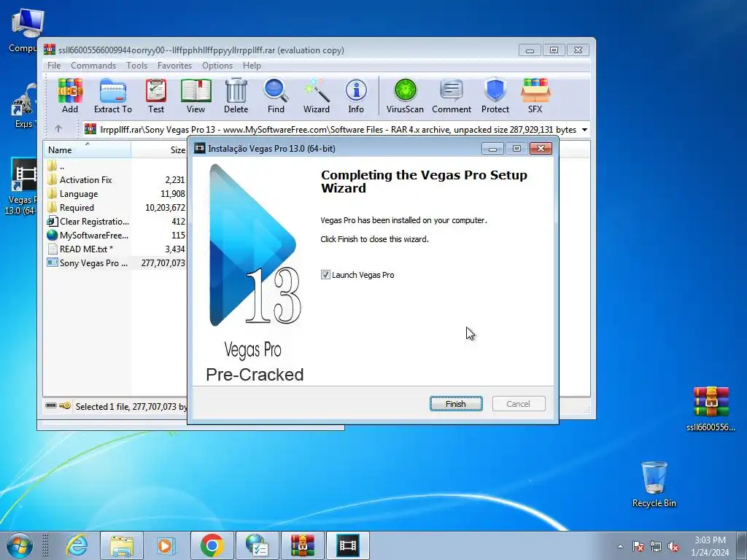
Task: Close the Vegas Pro installer dialog
Action: [x=541, y=149]
